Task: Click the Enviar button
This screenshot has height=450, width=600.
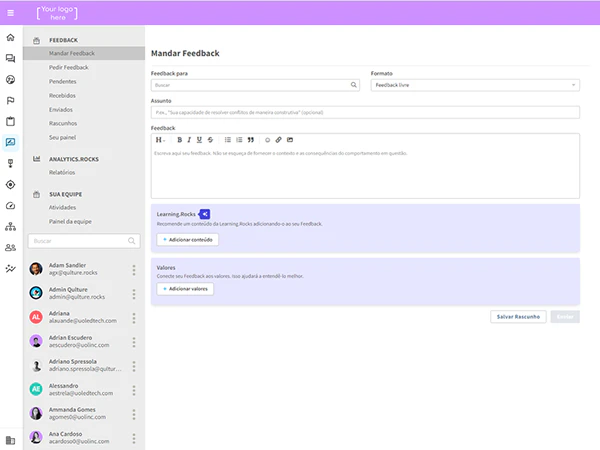Action: (x=565, y=317)
